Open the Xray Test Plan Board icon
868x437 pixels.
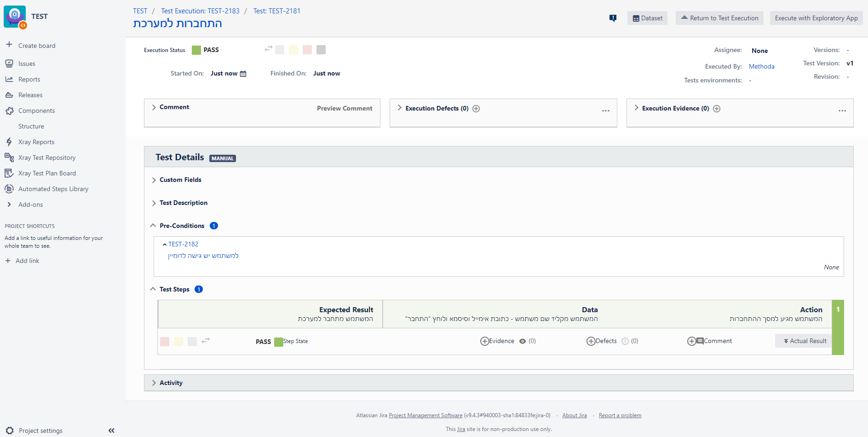(x=9, y=173)
